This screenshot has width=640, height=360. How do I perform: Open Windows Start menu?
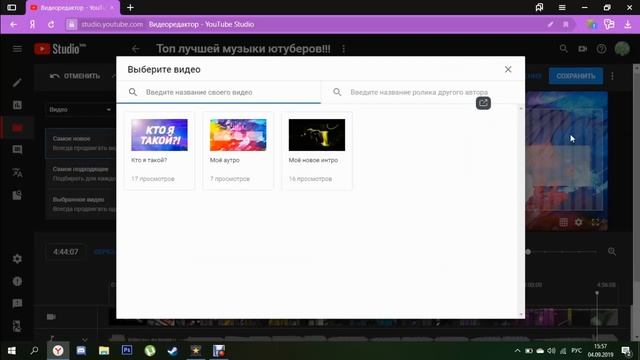pyautogui.click(x=11, y=351)
